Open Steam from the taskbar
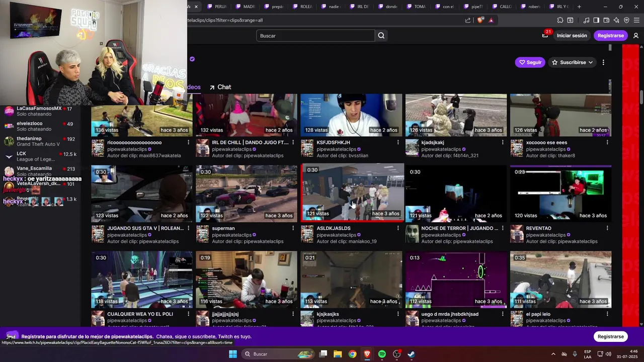The image size is (644, 362). [411, 354]
